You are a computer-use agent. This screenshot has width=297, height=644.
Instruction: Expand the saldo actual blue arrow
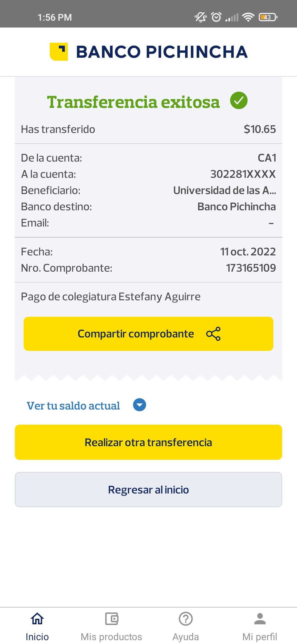pos(139,405)
